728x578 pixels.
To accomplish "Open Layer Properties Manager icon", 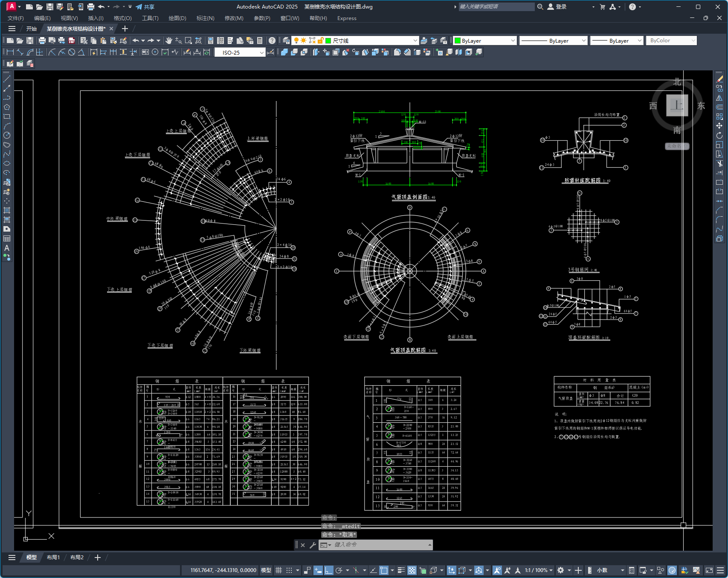I will pyautogui.click(x=286, y=41).
